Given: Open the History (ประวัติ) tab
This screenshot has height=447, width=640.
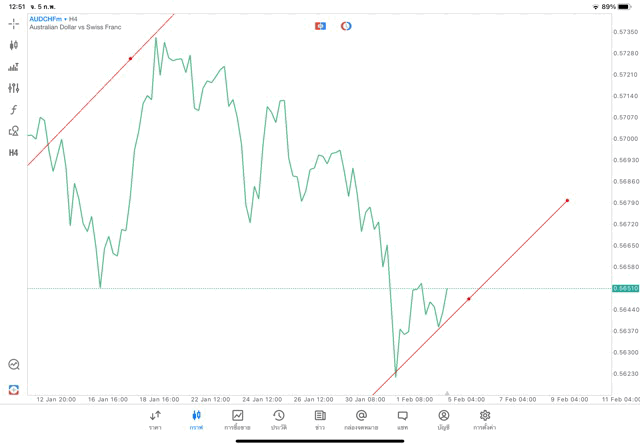Looking at the screenshot, I should [279, 419].
